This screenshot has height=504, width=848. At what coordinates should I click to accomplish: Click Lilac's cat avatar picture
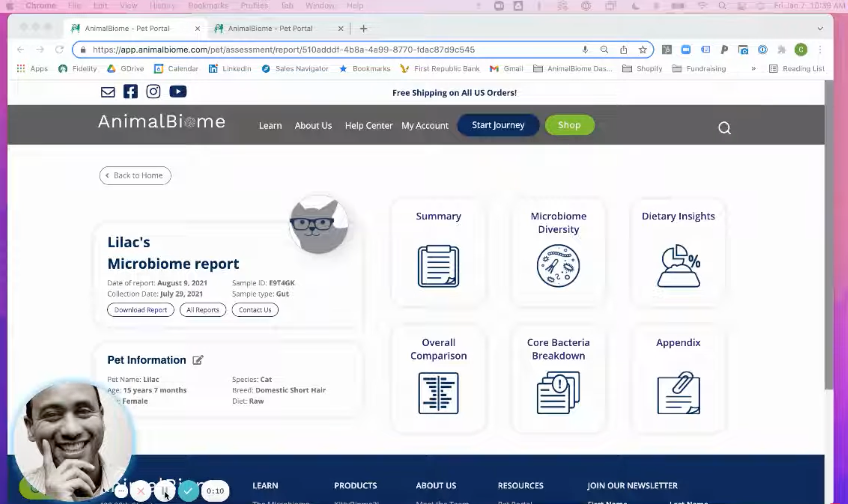tap(319, 224)
